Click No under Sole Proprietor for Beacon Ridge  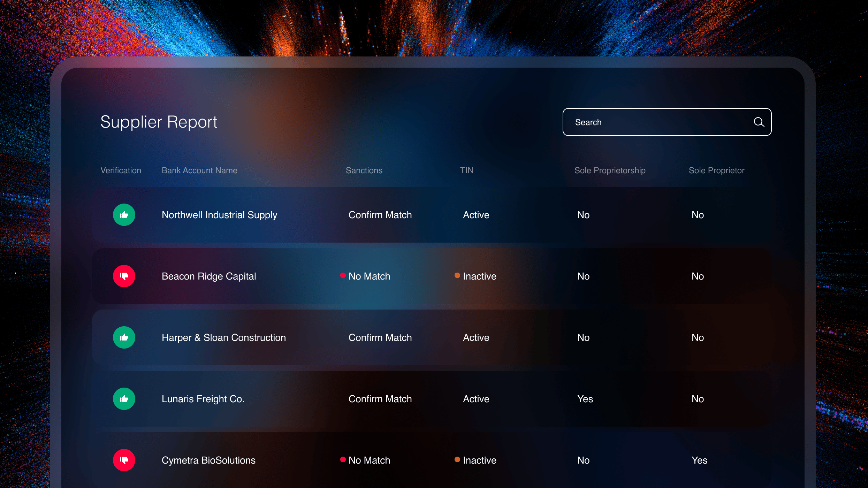[x=698, y=276]
